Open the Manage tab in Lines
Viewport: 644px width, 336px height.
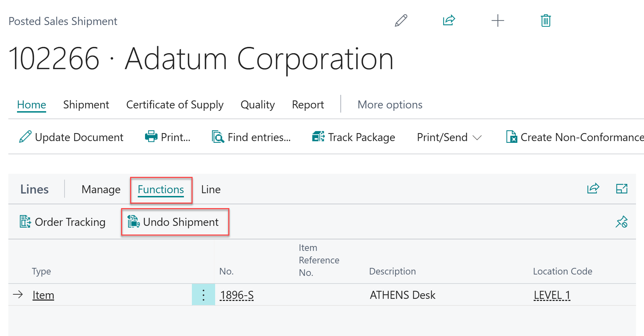[x=101, y=189]
